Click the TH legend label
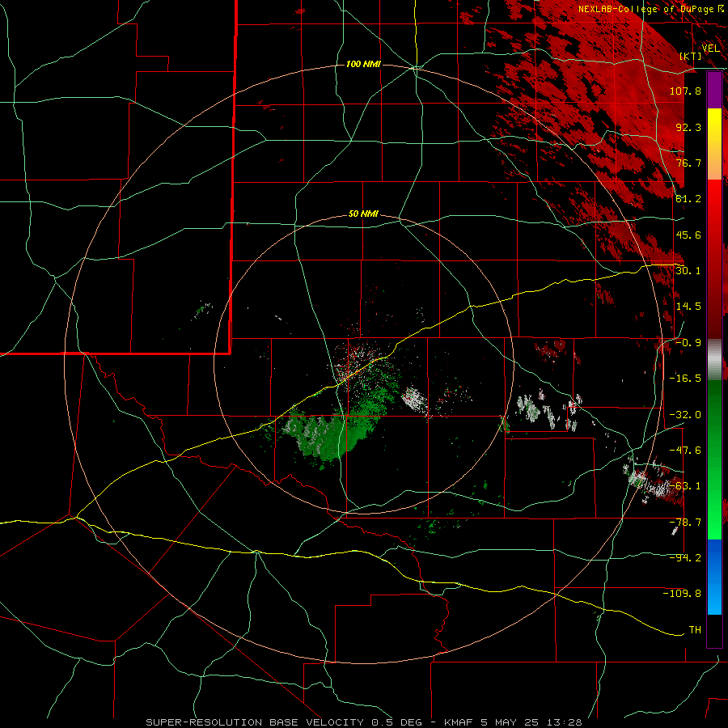The width and height of the screenshot is (728, 728). [x=695, y=630]
